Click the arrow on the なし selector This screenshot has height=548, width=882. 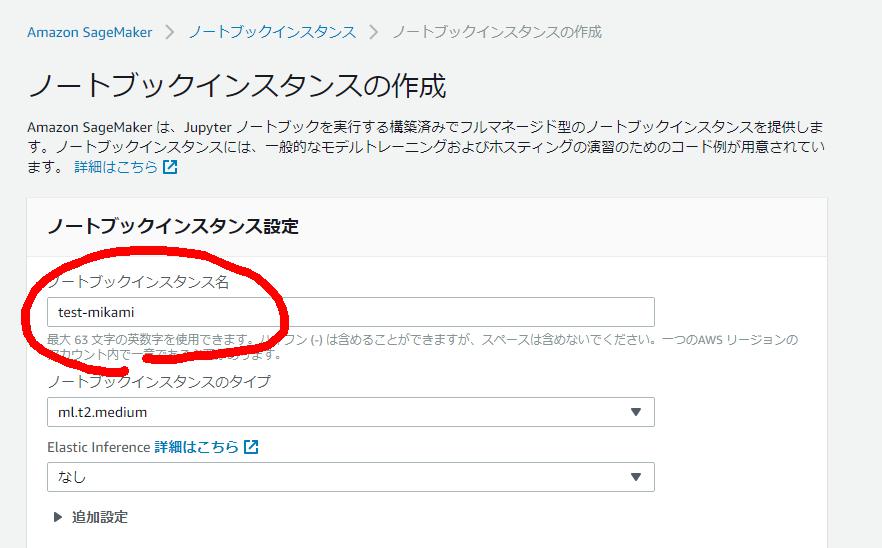point(636,477)
